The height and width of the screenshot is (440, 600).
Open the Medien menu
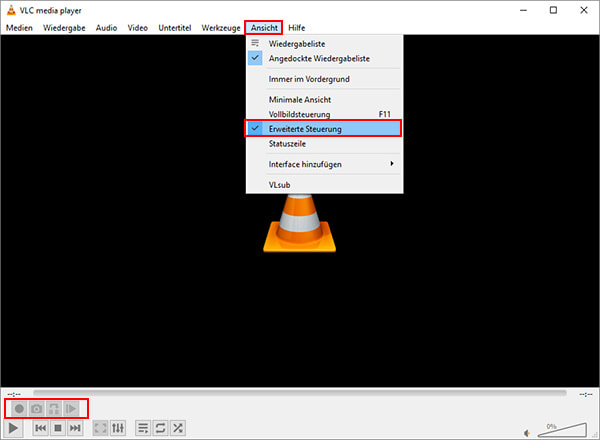19,28
